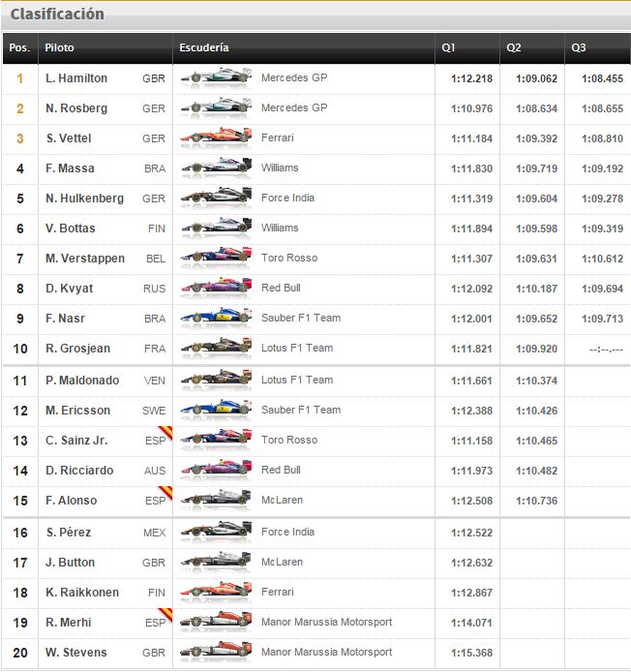Image resolution: width=631 pixels, height=672 pixels.
Task: Click the Manor Marussia car icon beside Merhi
Action: click(216, 621)
